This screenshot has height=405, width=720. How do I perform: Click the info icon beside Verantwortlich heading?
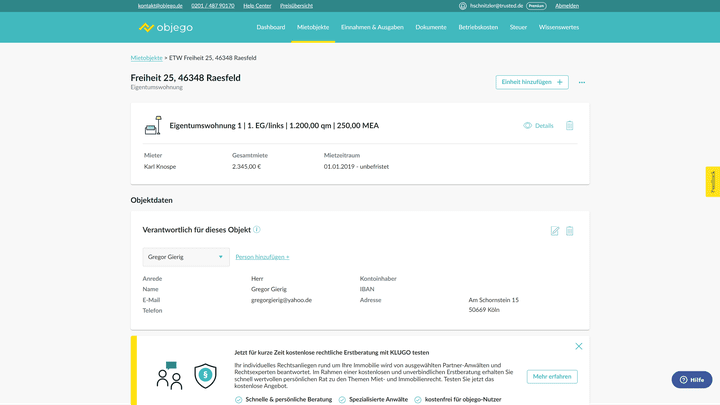[257, 230]
